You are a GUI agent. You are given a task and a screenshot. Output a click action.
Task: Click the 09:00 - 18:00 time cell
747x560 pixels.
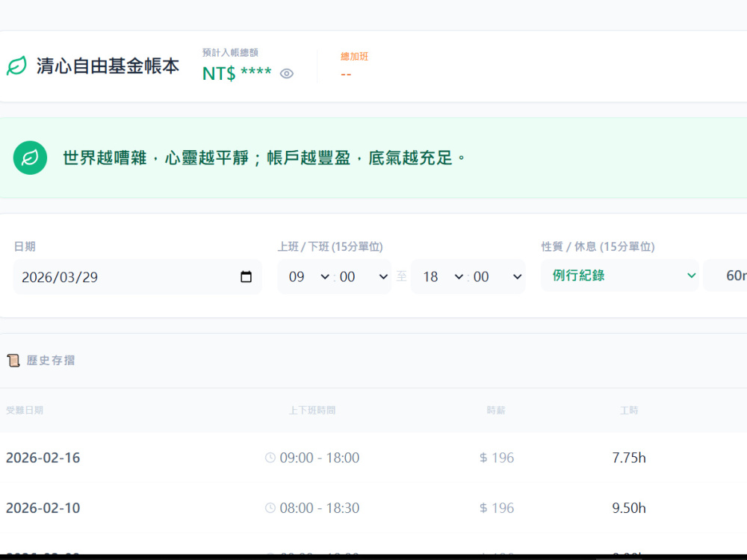pos(319,458)
